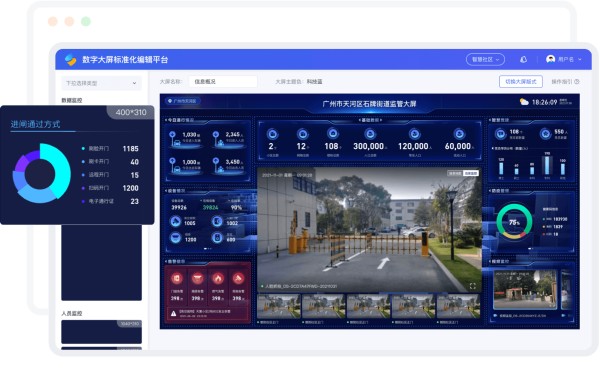Click the fire alarm icon in red panel

(218, 279)
